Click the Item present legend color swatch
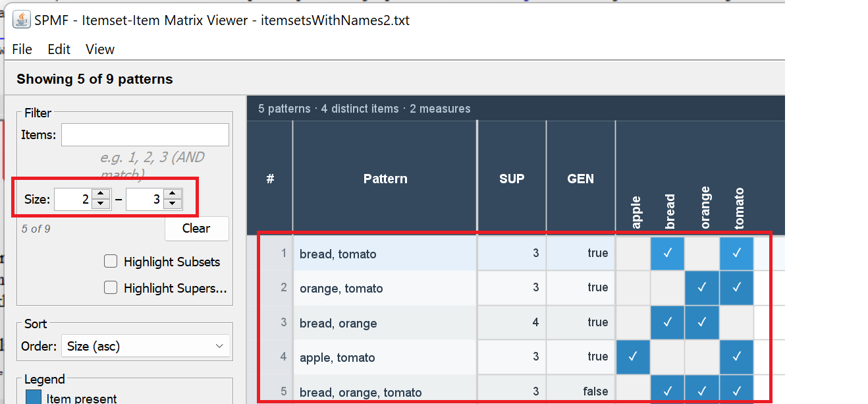Image resolution: width=868 pixels, height=404 pixels. point(33,397)
